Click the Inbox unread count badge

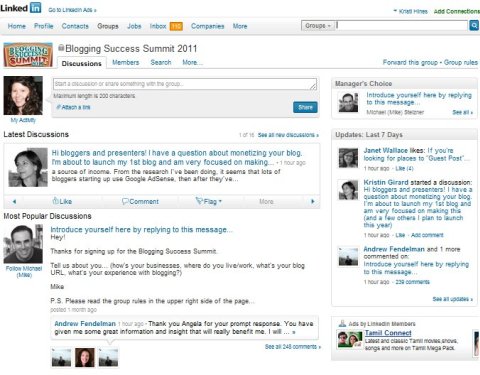pos(176,26)
